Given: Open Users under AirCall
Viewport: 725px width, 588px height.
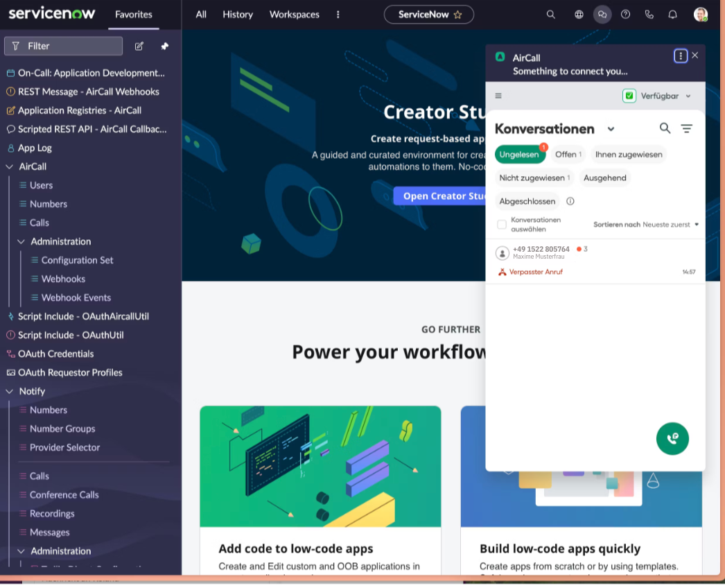Looking at the screenshot, I should coord(41,186).
